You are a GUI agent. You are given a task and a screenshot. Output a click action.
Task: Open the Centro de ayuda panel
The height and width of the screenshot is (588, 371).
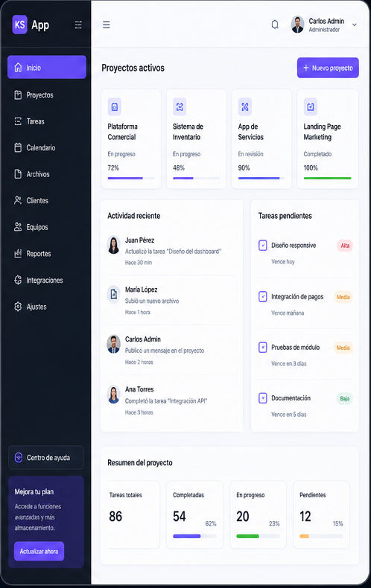pos(46,458)
